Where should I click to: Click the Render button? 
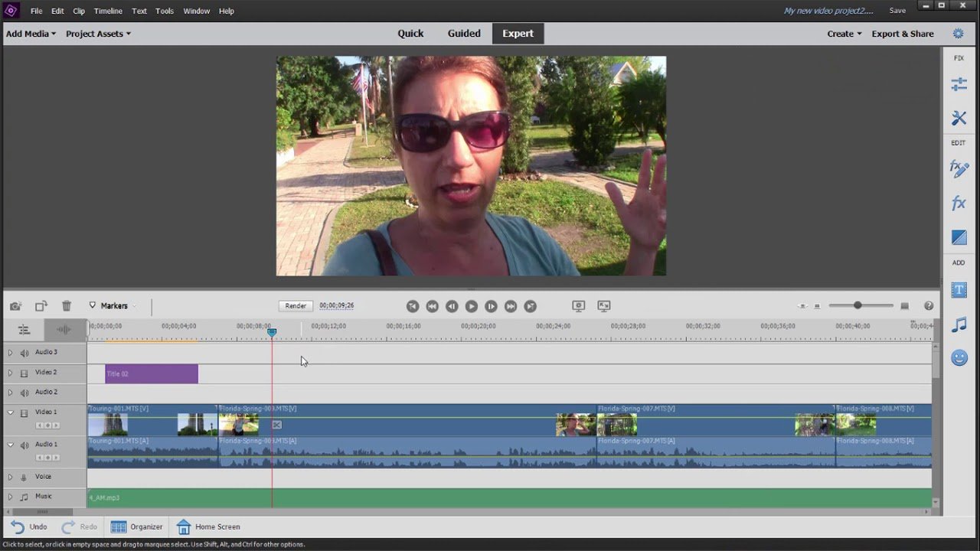coord(296,306)
